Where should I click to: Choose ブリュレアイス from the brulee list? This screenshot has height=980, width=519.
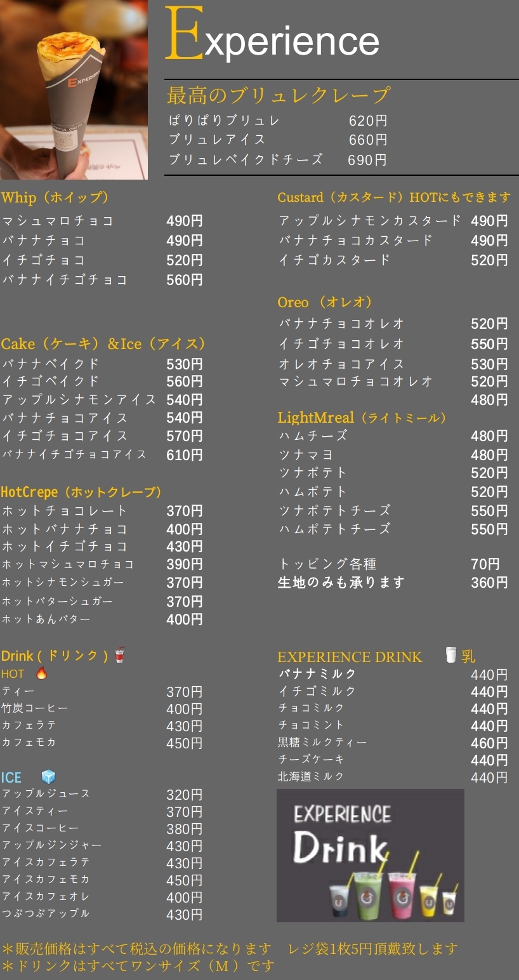point(217,140)
